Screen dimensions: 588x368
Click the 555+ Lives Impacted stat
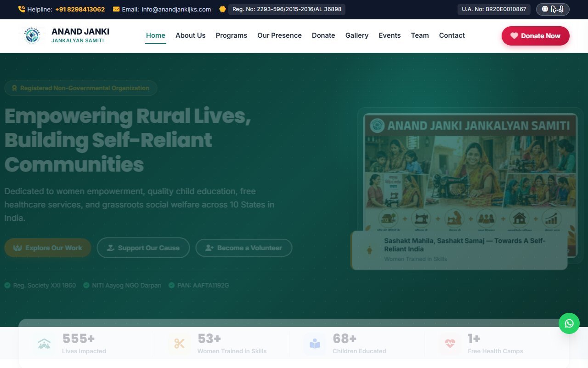pos(84,344)
